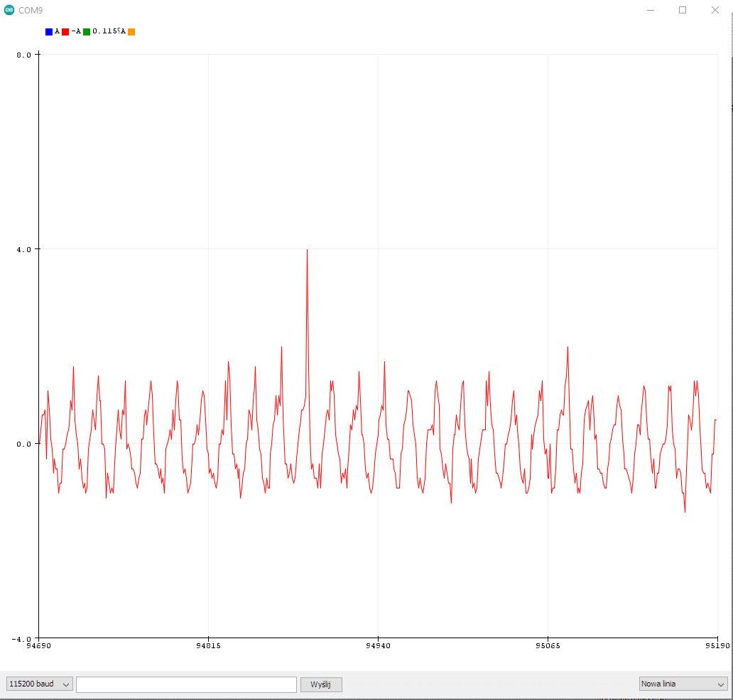733x700 pixels.
Task: Click the orange legend color swatch
Action: 131,32
